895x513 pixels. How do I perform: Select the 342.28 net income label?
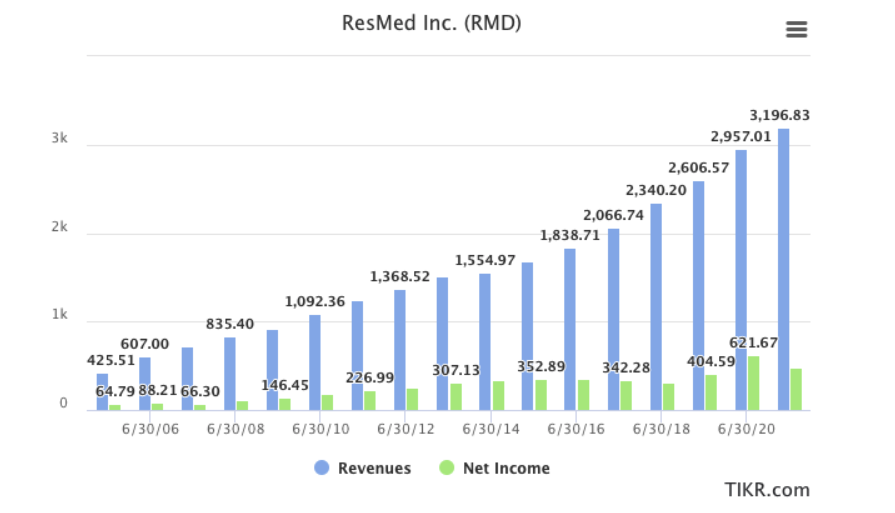pyautogui.click(x=626, y=367)
